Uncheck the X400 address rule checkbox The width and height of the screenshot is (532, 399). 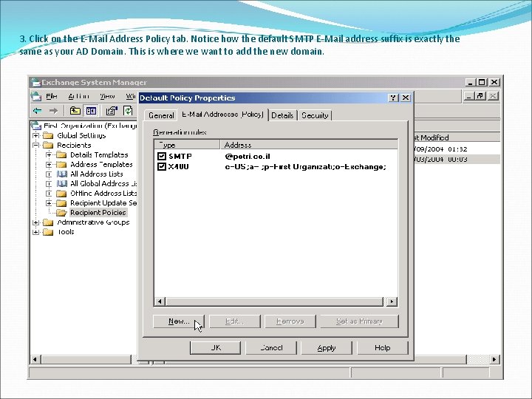pos(162,166)
